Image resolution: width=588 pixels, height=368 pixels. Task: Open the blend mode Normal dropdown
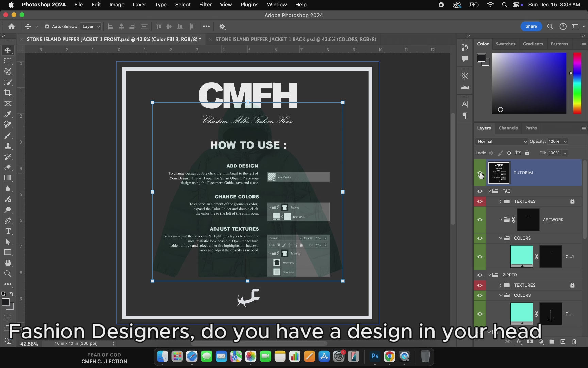click(x=502, y=141)
